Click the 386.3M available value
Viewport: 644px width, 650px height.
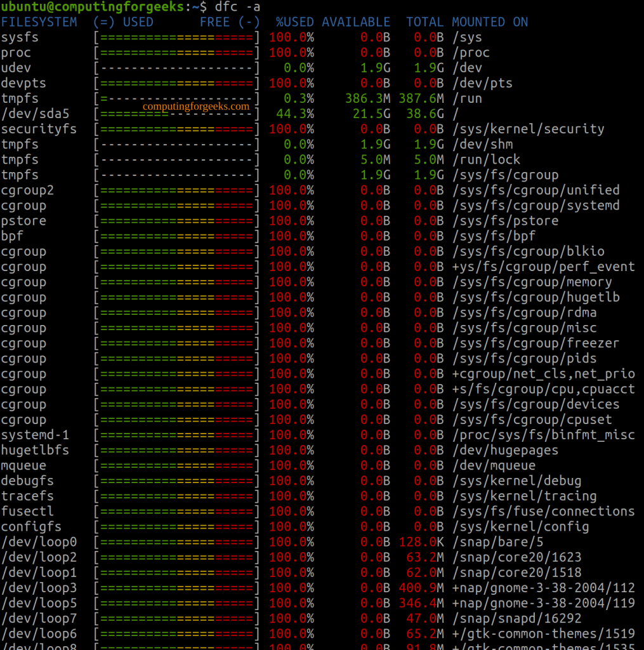coord(367,98)
